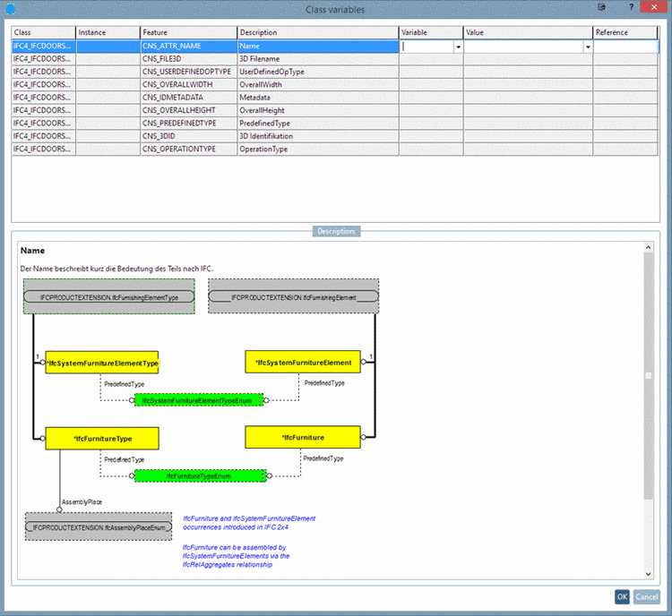Open the Value dropdown in the Name row

click(588, 47)
